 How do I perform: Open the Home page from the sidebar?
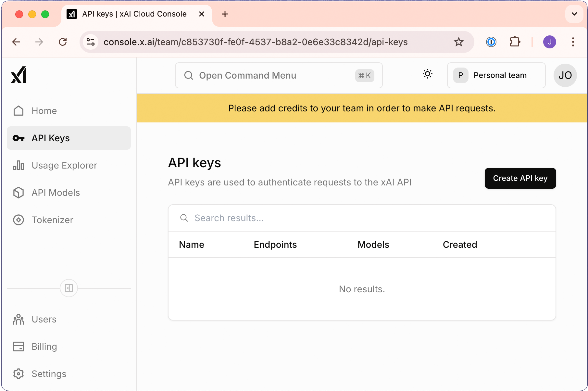(x=69, y=111)
